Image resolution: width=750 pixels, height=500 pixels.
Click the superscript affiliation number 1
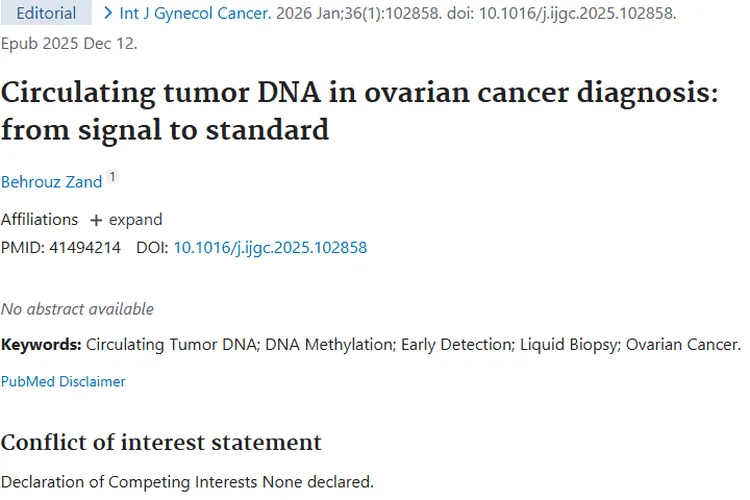pos(113,177)
